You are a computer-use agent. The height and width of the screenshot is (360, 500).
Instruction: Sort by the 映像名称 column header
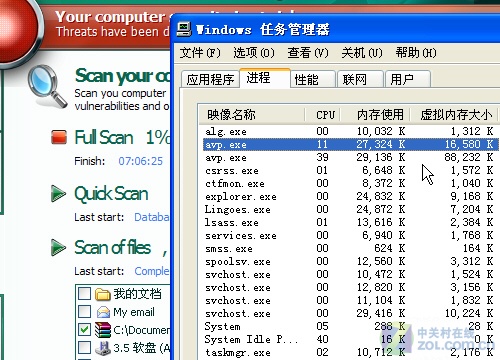[252, 115]
